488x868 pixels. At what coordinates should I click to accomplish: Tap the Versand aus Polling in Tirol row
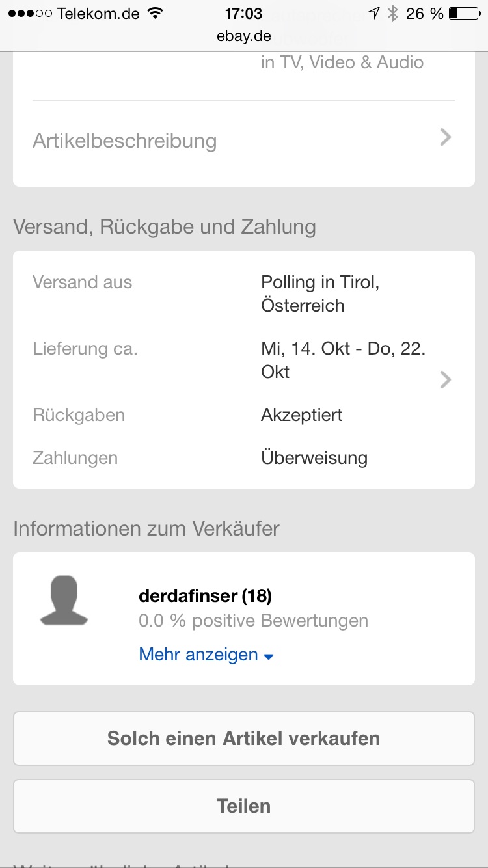(x=244, y=294)
